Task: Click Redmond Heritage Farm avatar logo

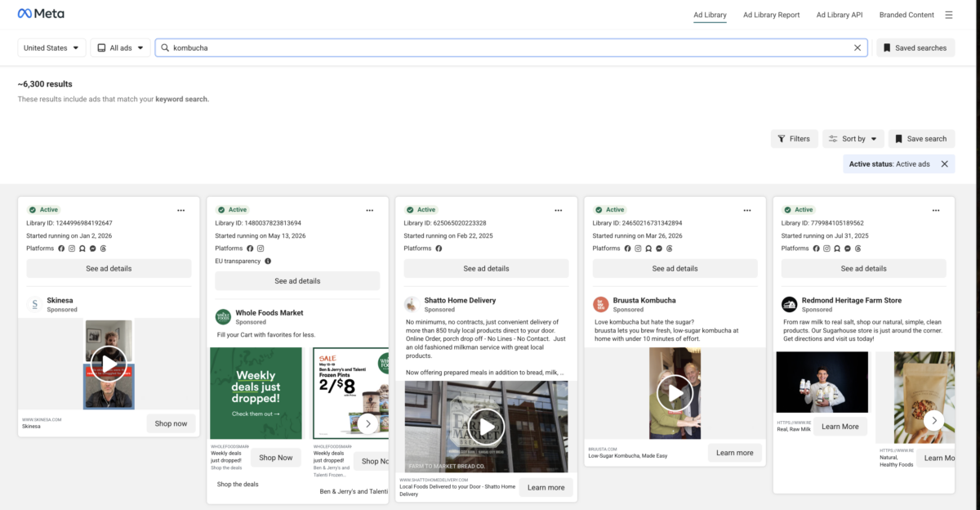Action: coord(789,305)
